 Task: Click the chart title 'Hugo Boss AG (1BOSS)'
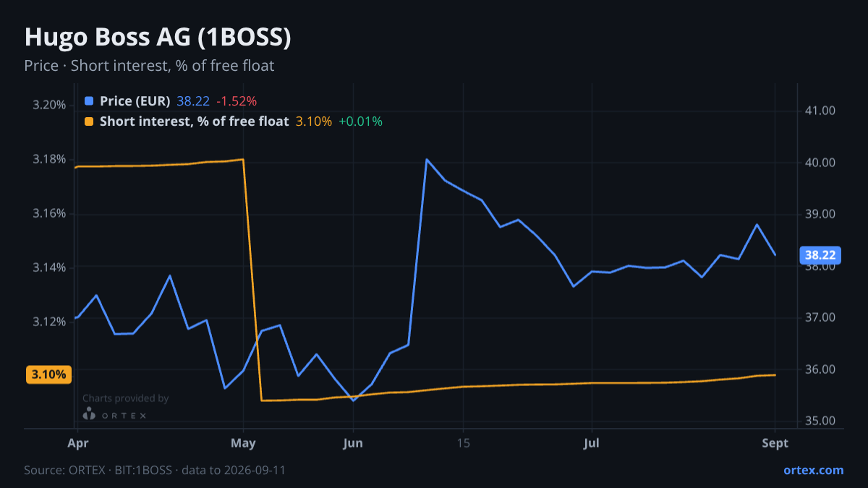point(158,38)
